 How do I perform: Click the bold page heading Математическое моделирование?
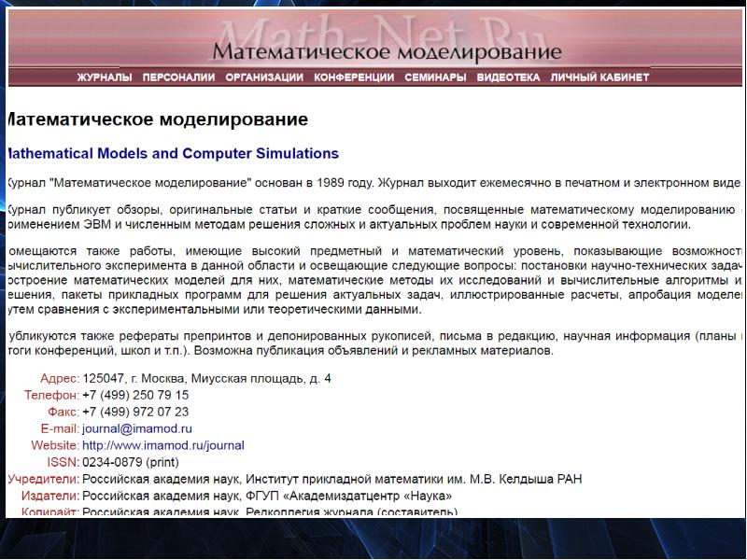click(x=157, y=120)
